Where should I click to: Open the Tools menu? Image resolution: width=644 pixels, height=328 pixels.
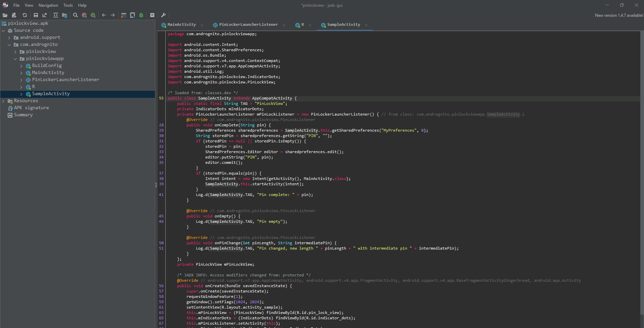click(68, 5)
